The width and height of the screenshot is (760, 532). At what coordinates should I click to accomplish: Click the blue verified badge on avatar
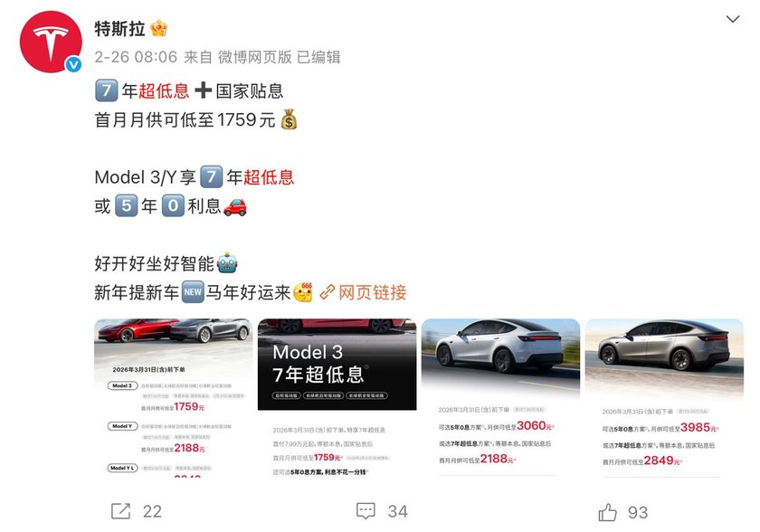point(73,64)
